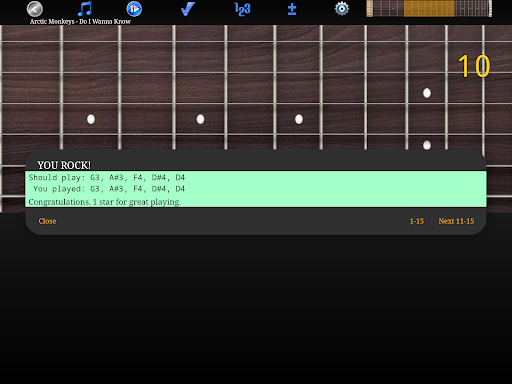
Task: Click the 'You played' notes line
Action: pyautogui.click(x=109, y=189)
